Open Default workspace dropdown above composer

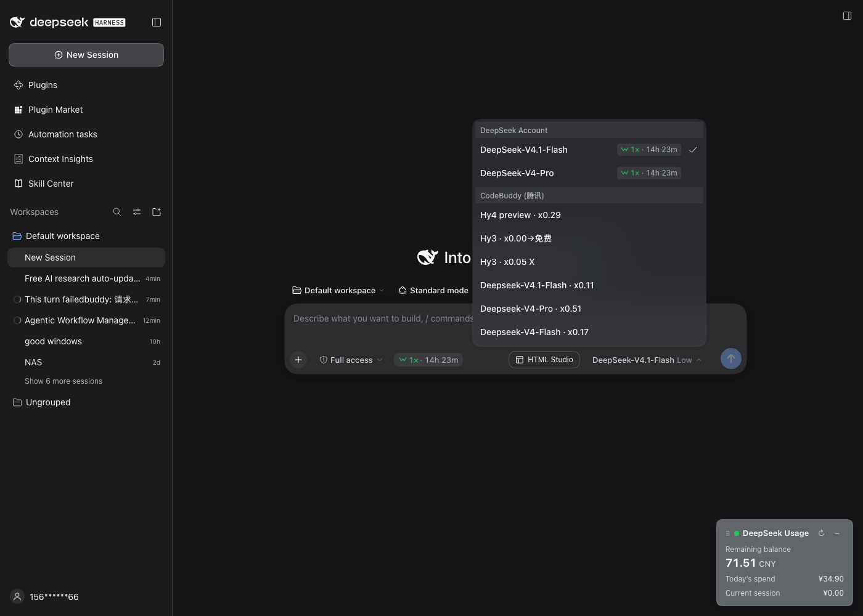point(338,290)
